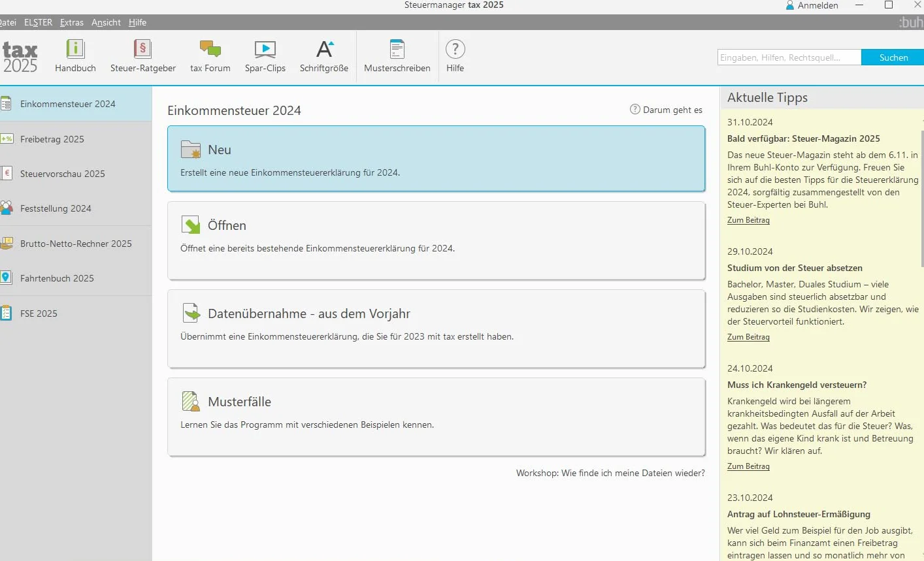
Task: Select Brutto-Netto-Rechner 2025 in sidebar
Action: click(x=76, y=244)
